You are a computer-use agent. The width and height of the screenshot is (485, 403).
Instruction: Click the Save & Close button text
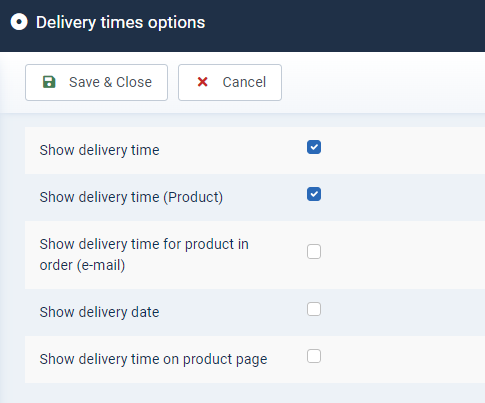point(110,82)
